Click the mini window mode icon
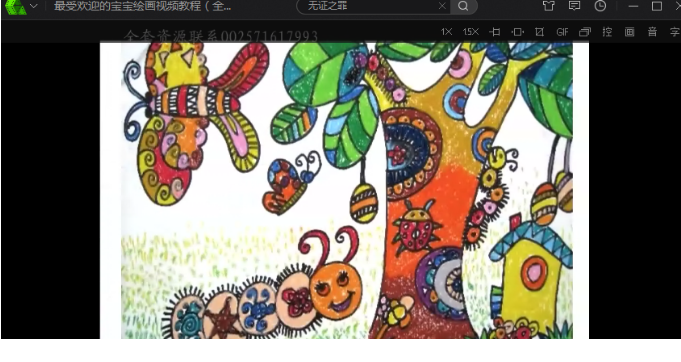Screen dimensions: 681x362 coord(585,32)
